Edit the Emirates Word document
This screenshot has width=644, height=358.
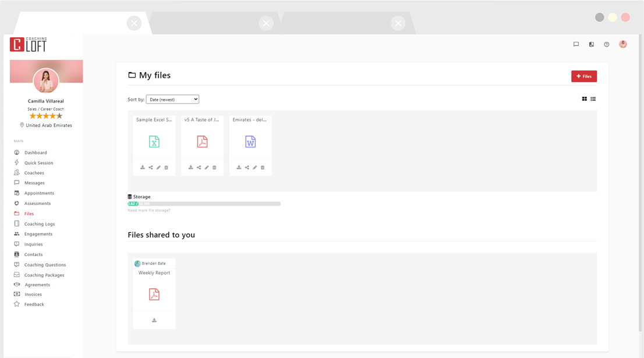(x=254, y=168)
